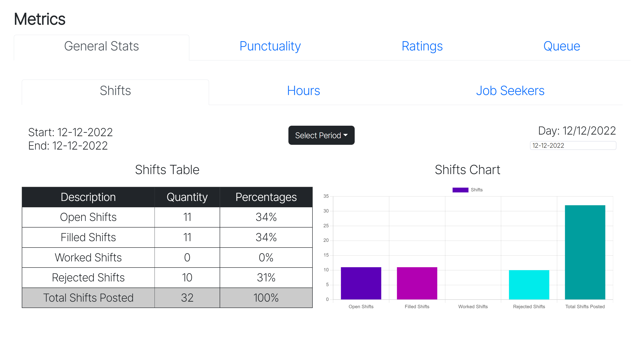Click the day date input field
This screenshot has width=644, height=348.
click(573, 145)
